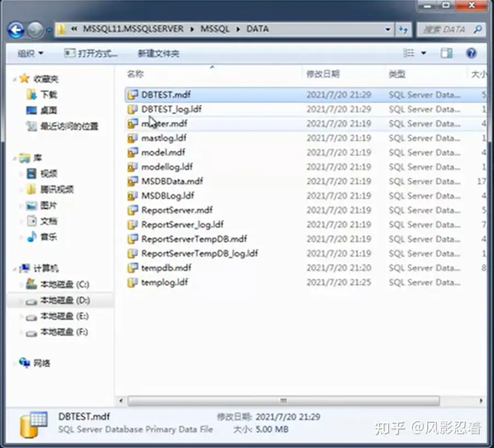Click 新建文件夹 toolbar button
Screen dimensions: 494x448
pyautogui.click(x=158, y=54)
